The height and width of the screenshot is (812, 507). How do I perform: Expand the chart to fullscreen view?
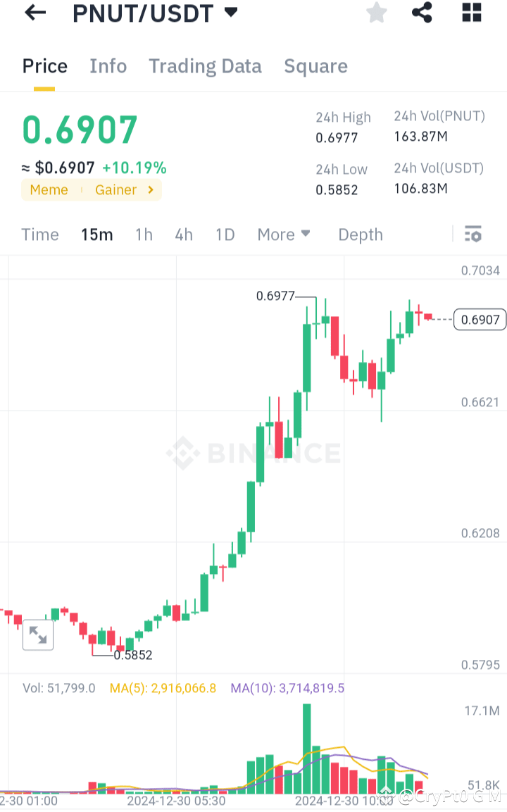point(38,635)
